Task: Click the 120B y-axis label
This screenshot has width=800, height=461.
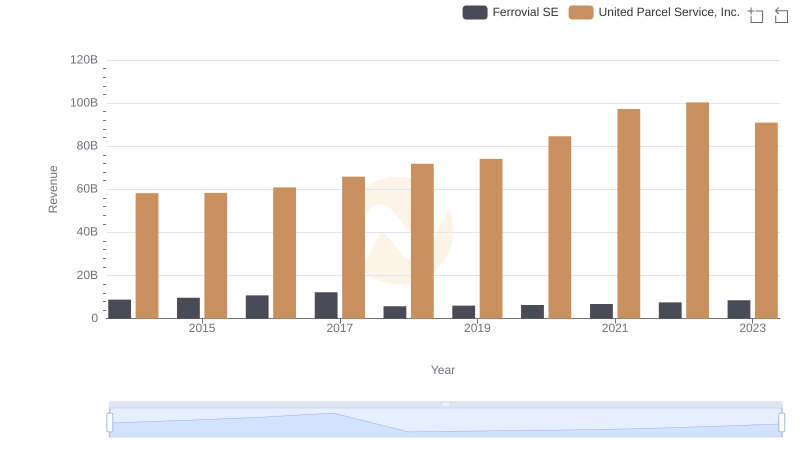Action: pos(84,60)
